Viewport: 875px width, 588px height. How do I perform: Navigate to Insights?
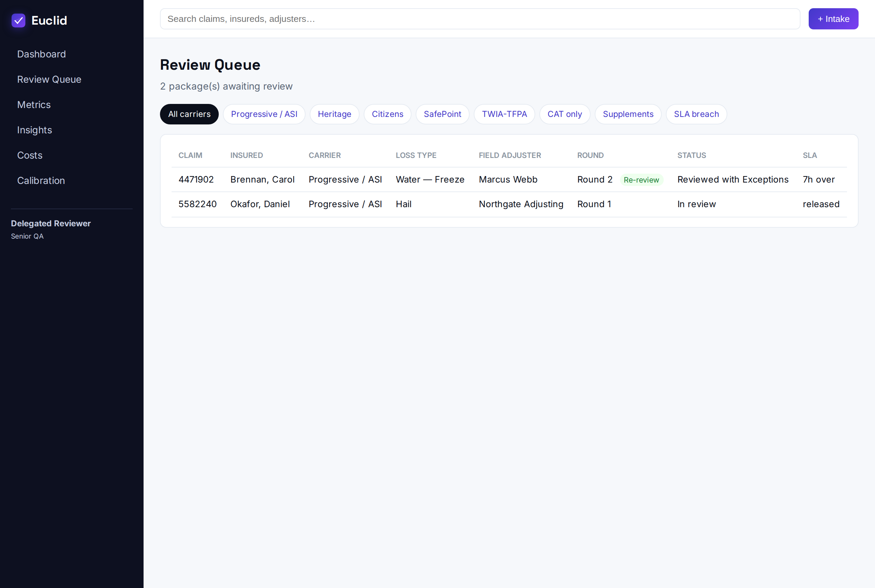tap(35, 130)
